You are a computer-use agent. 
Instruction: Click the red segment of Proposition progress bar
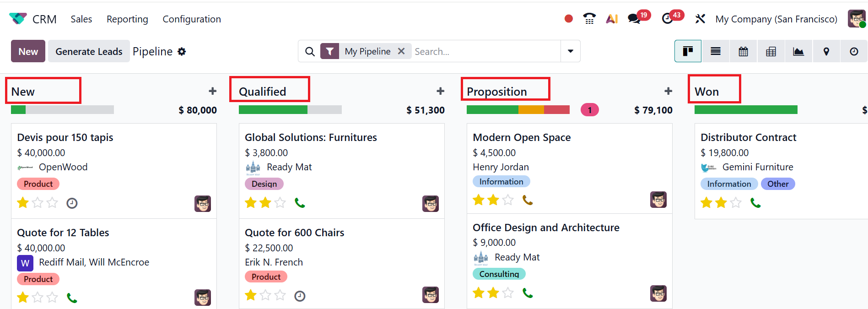[x=557, y=110]
